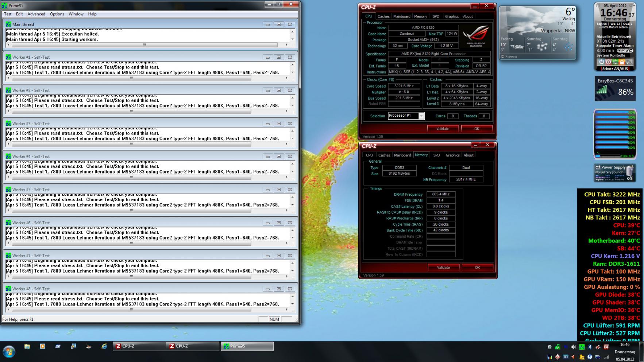Click the Core Speed value 3221.6 MHz
This screenshot has height=362, width=644.
(x=404, y=86)
